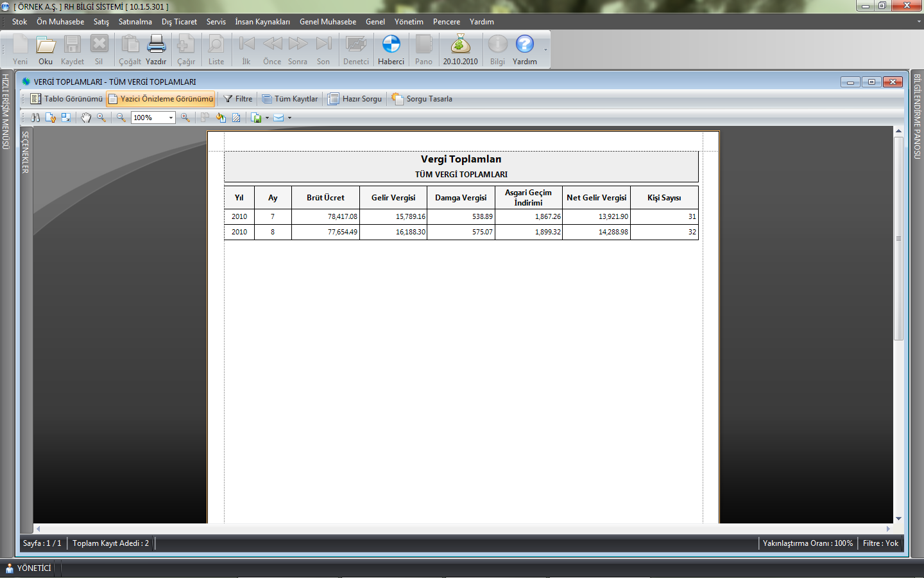This screenshot has width=924, height=578.
Task: Click the page background color icon
Action: pyautogui.click(x=221, y=118)
